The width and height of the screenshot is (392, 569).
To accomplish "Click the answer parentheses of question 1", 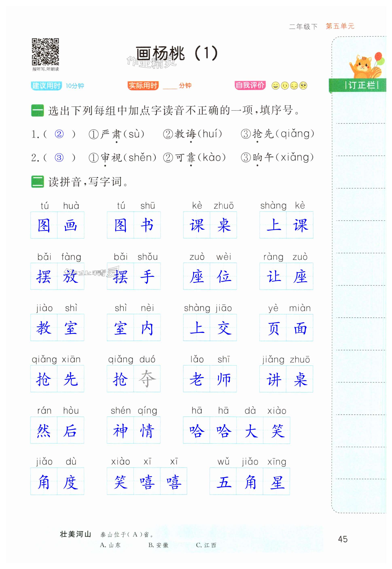I will (x=59, y=134).
